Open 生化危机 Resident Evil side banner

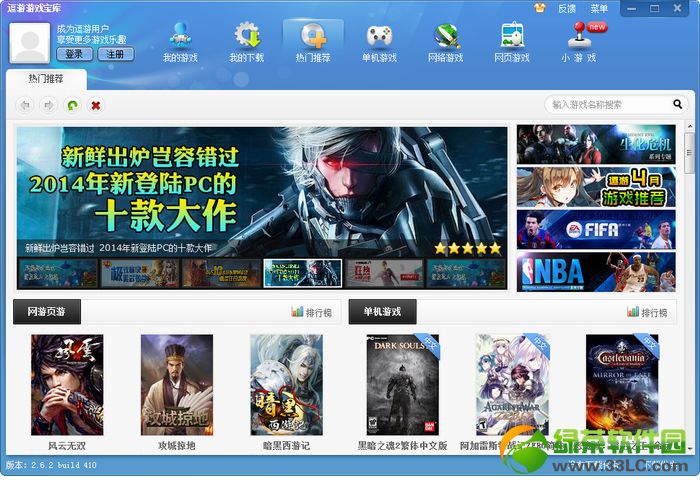tap(596, 144)
